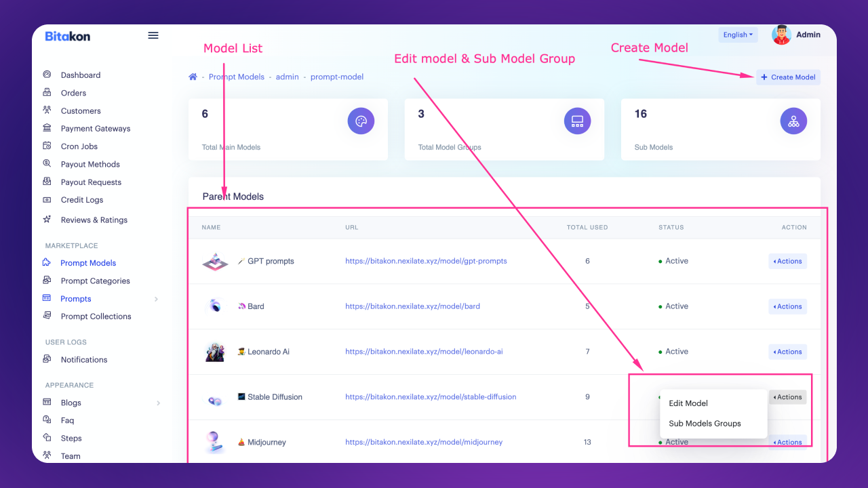Click the Sub Models count 16

641,114
